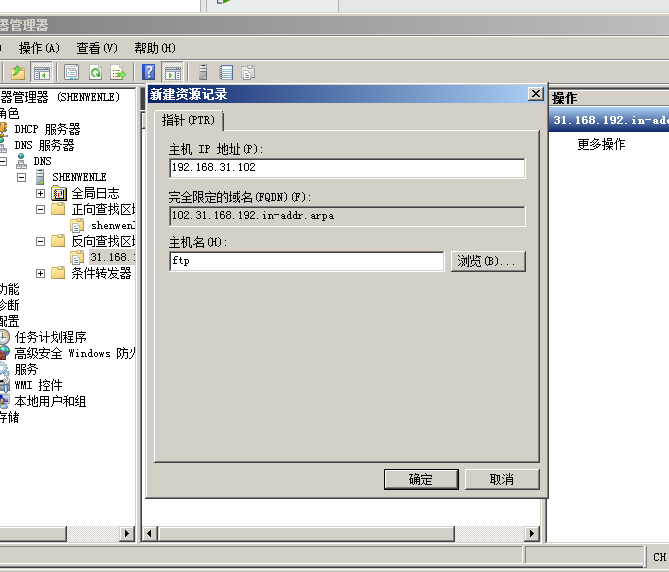Click the shenwenle zone file icon
The height and width of the screenshot is (572, 669).
[x=77, y=225]
